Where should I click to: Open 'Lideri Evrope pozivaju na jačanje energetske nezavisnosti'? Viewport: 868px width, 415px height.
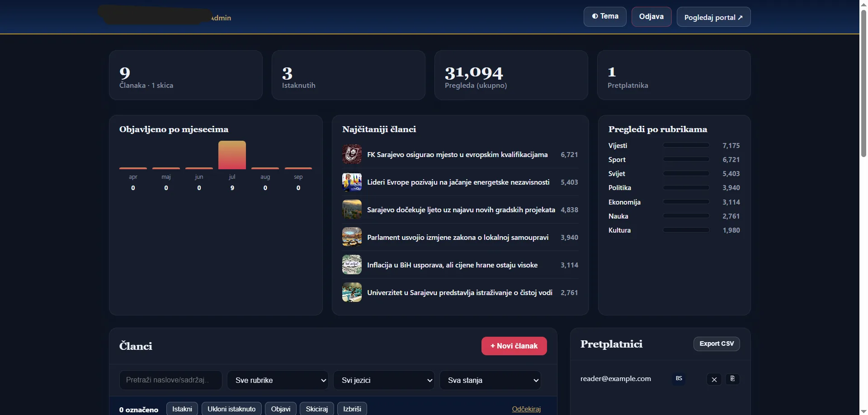[458, 182]
